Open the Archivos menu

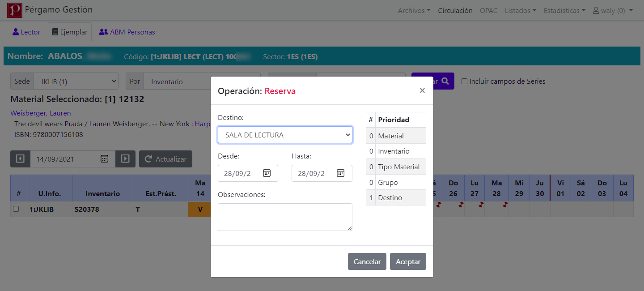coord(414,11)
